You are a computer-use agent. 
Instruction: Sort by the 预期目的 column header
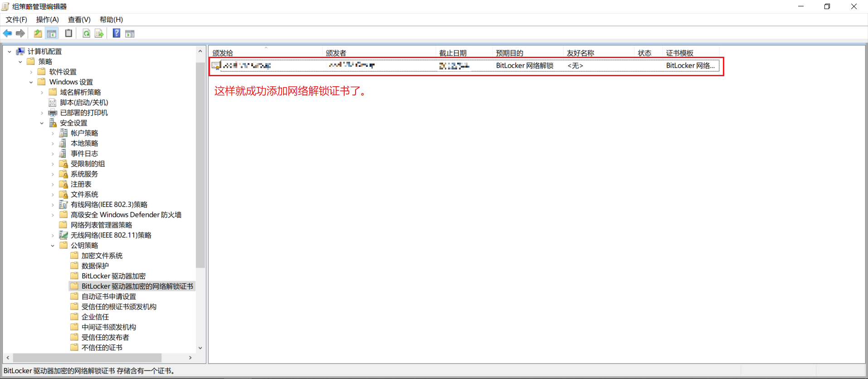pos(528,53)
